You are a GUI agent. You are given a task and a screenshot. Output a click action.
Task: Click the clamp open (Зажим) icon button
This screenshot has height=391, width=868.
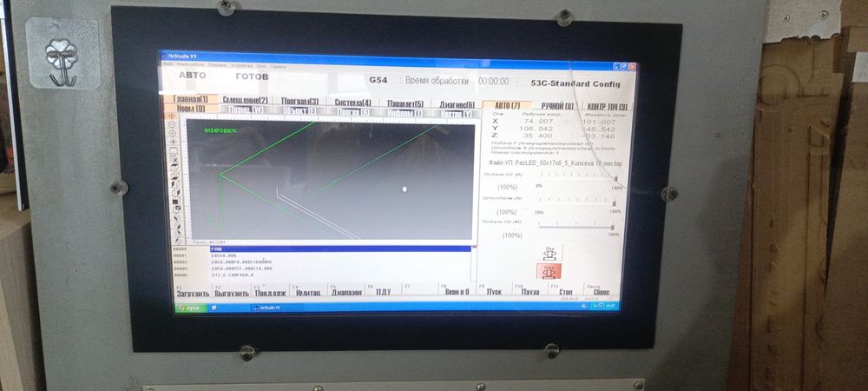(549, 254)
